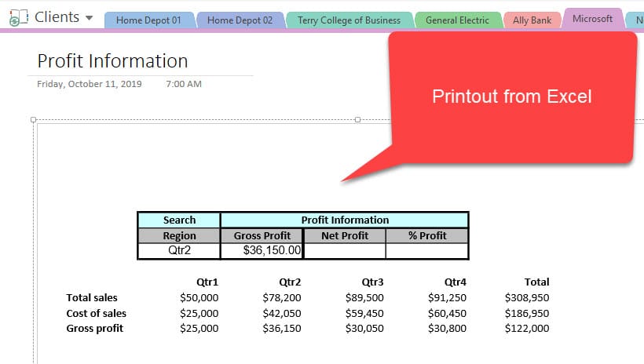
Task: Click the printout's top-middle sizing handle
Action: click(357, 120)
